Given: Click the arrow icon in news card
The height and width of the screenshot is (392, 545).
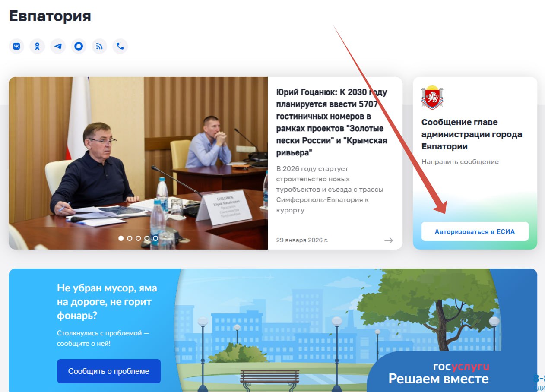Looking at the screenshot, I should (x=389, y=240).
